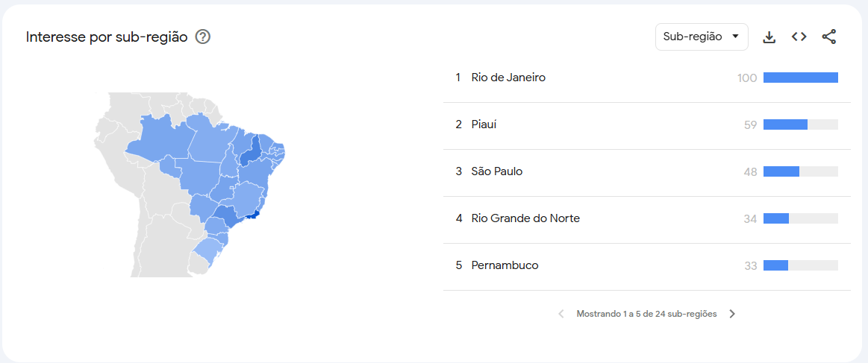
Task: Select Piauí in the ranking list
Action: pos(484,124)
